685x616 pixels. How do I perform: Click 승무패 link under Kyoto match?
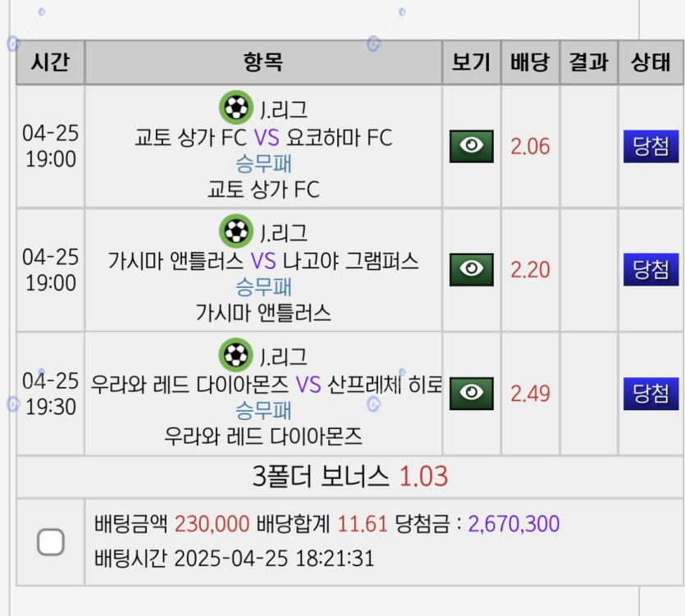(263, 163)
